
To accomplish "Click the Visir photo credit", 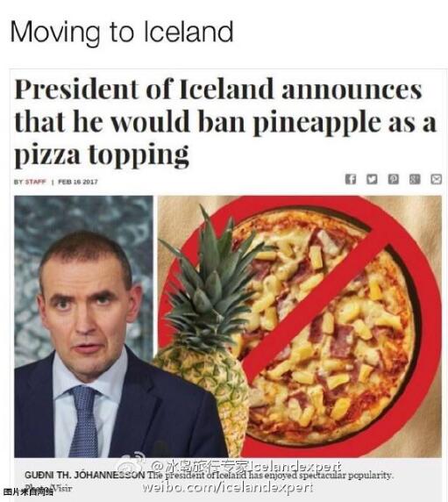I will (62, 488).
